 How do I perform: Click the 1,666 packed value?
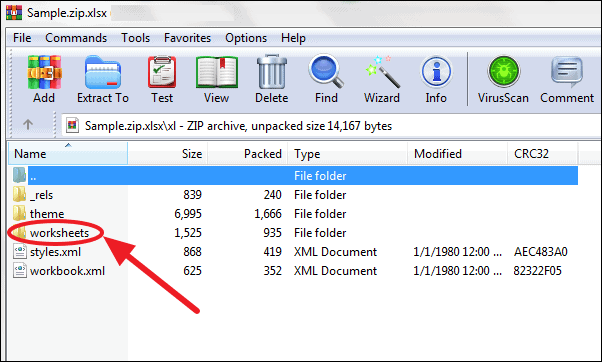tap(268, 214)
